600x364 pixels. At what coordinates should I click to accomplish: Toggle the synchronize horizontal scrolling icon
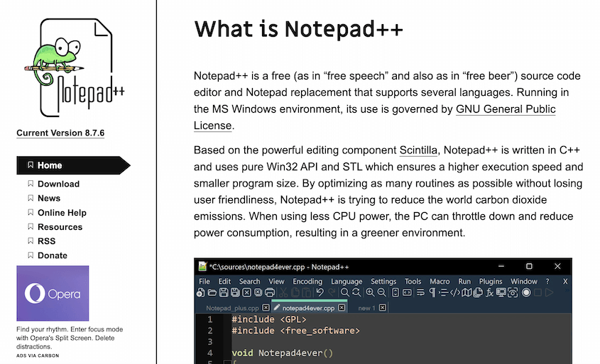click(x=407, y=292)
